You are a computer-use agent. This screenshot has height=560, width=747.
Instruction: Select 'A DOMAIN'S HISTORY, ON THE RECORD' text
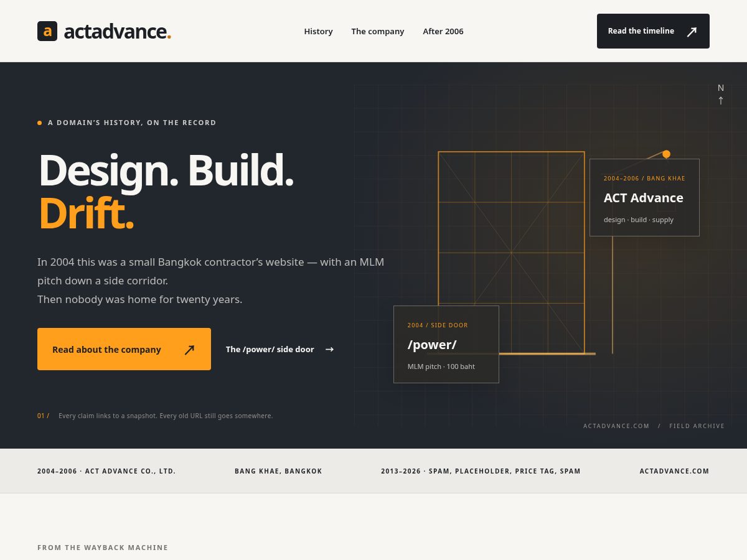pyautogui.click(x=132, y=123)
